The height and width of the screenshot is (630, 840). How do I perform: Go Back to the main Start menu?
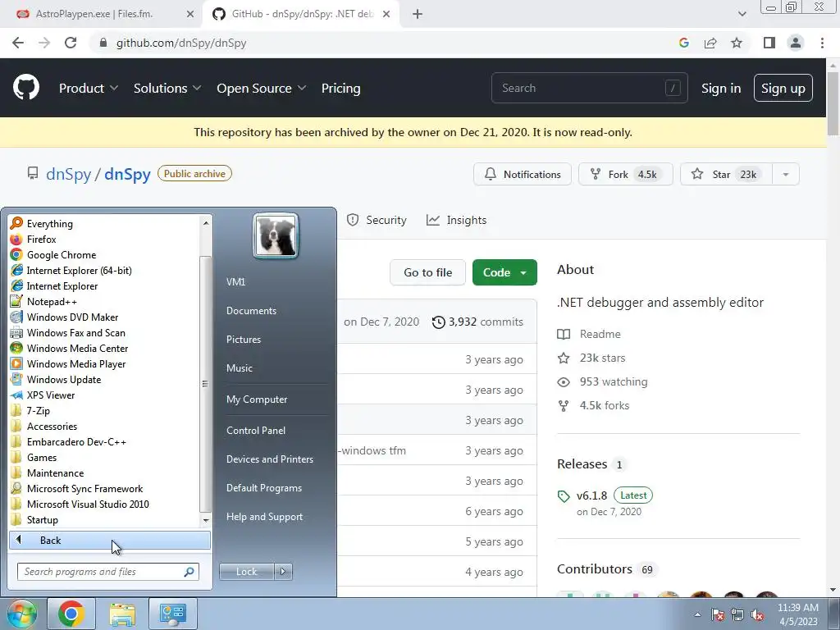click(x=109, y=540)
